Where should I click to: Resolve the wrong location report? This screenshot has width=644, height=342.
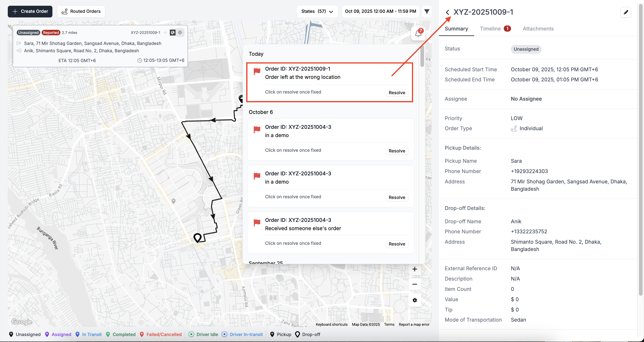(397, 93)
